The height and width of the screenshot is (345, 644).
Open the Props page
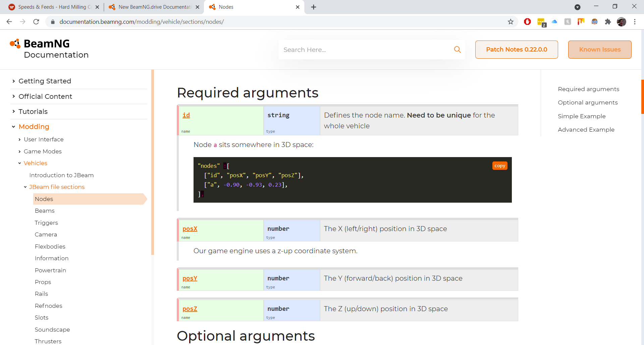pos(43,282)
